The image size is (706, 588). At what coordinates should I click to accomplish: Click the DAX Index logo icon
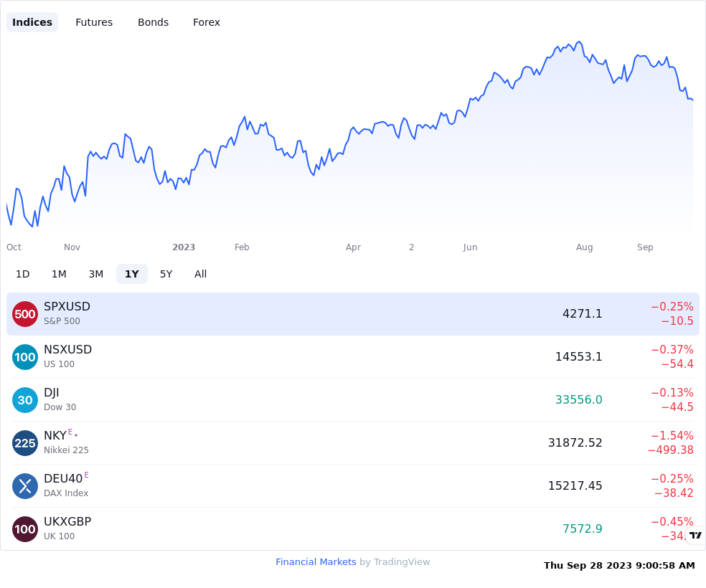point(25,486)
